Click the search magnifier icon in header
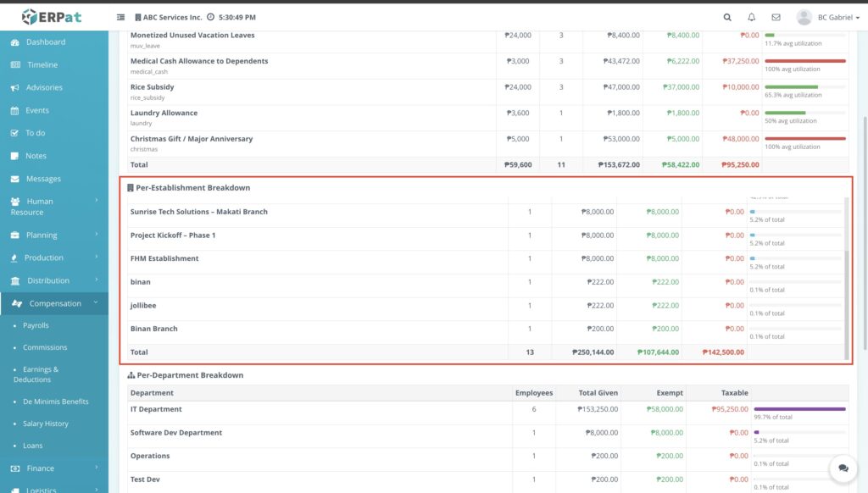Image resolution: width=868 pixels, height=493 pixels. [x=727, y=17]
